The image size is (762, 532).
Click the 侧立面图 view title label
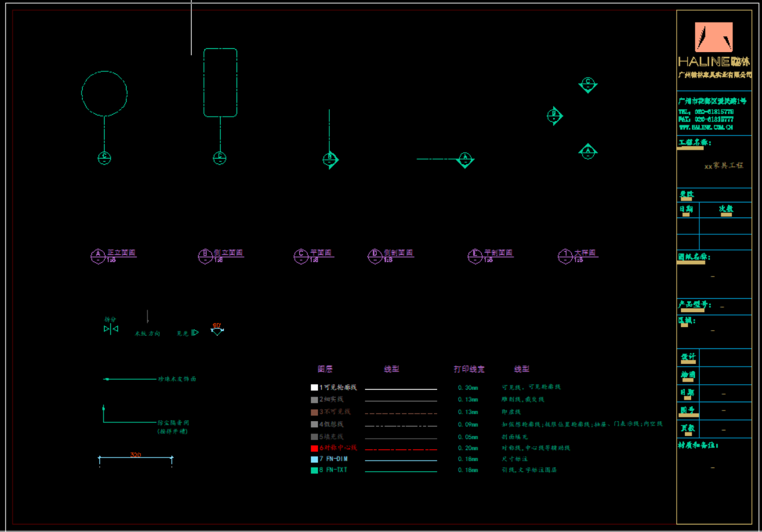pyautogui.click(x=228, y=253)
